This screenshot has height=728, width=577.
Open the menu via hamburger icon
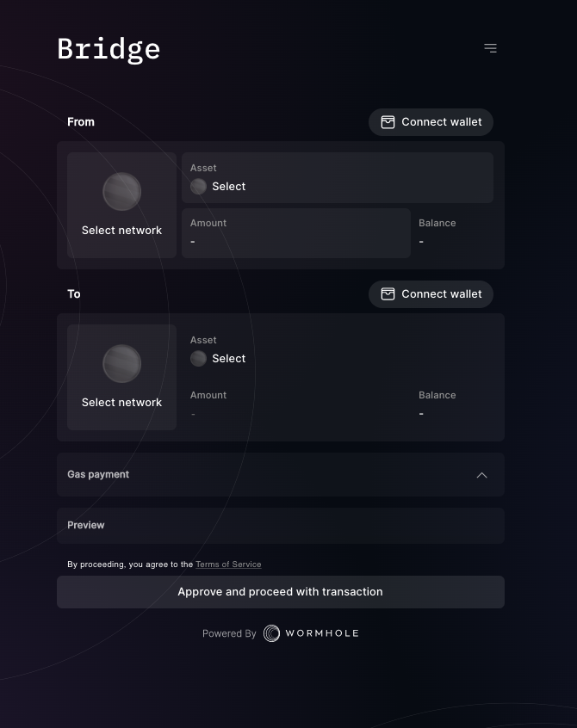tap(490, 48)
